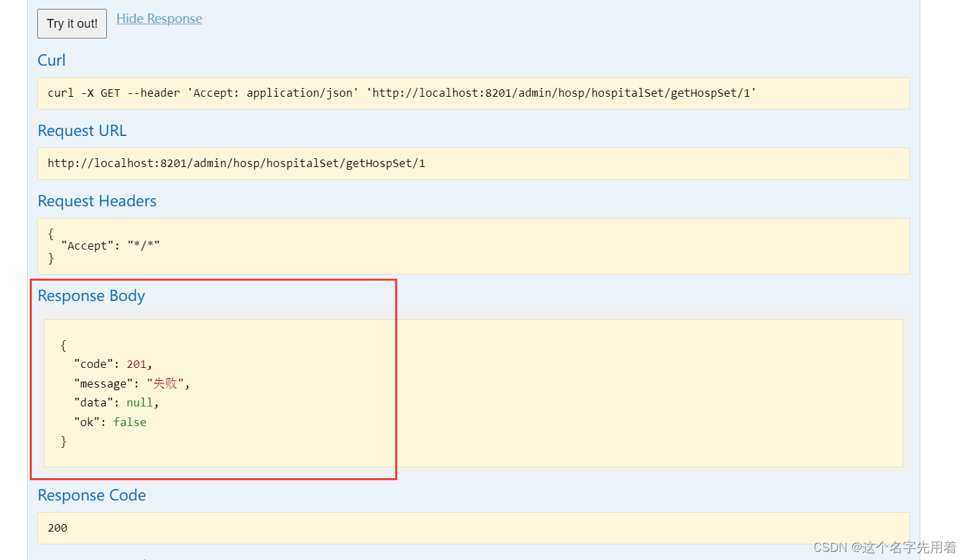Click the Curl section heading

51,60
